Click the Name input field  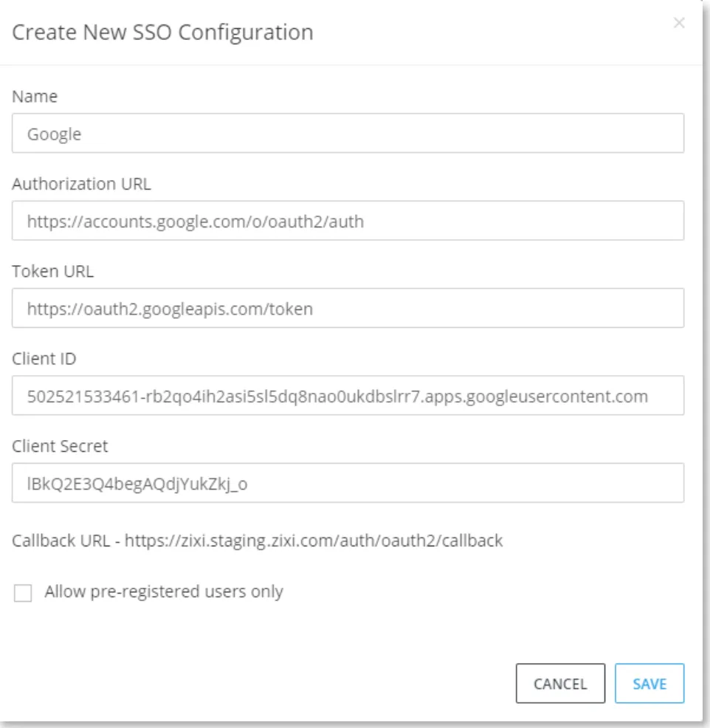click(x=348, y=133)
